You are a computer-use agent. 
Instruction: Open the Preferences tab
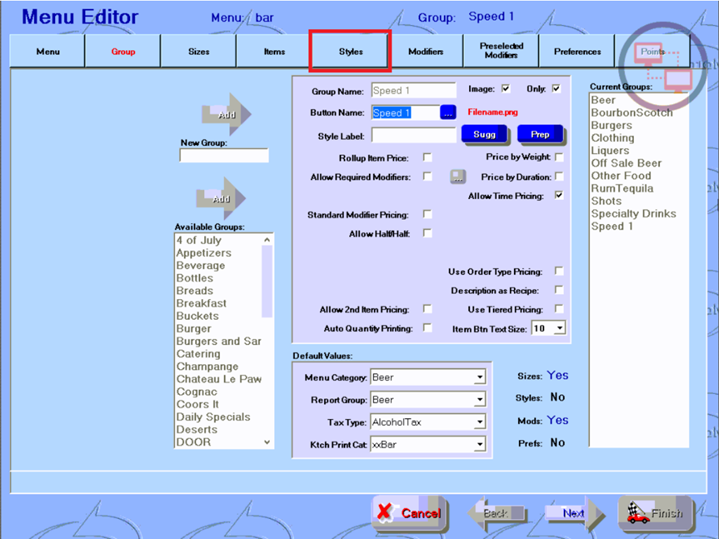[x=577, y=51]
